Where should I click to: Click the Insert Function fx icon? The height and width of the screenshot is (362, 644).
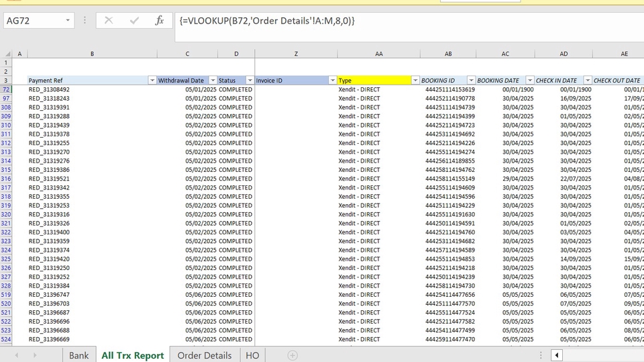click(x=160, y=21)
